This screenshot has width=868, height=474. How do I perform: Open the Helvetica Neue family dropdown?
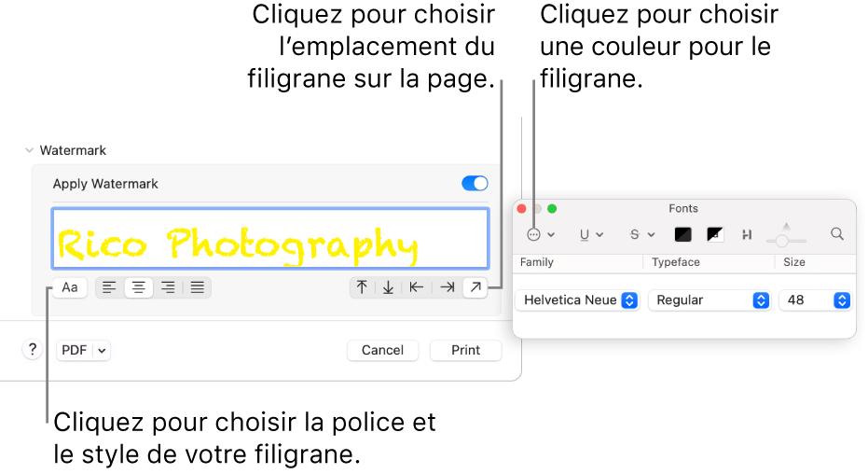point(577,300)
